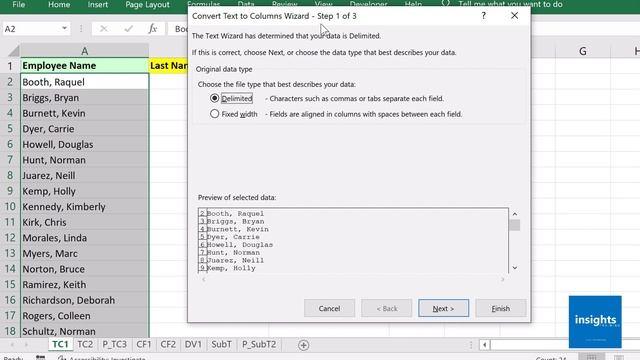This screenshot has height=360, width=640.
Task: Select cell Kennedy, Kimberly
Action: (84, 207)
